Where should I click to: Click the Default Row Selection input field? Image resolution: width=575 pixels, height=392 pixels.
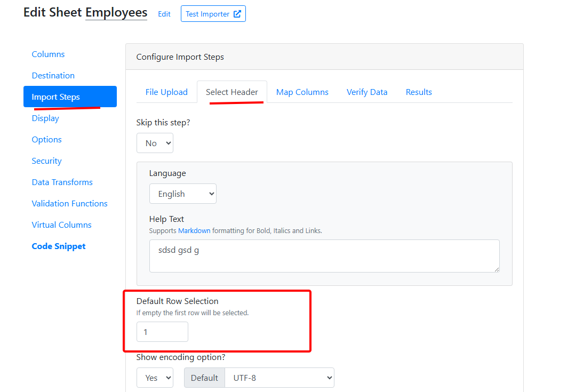163,332
